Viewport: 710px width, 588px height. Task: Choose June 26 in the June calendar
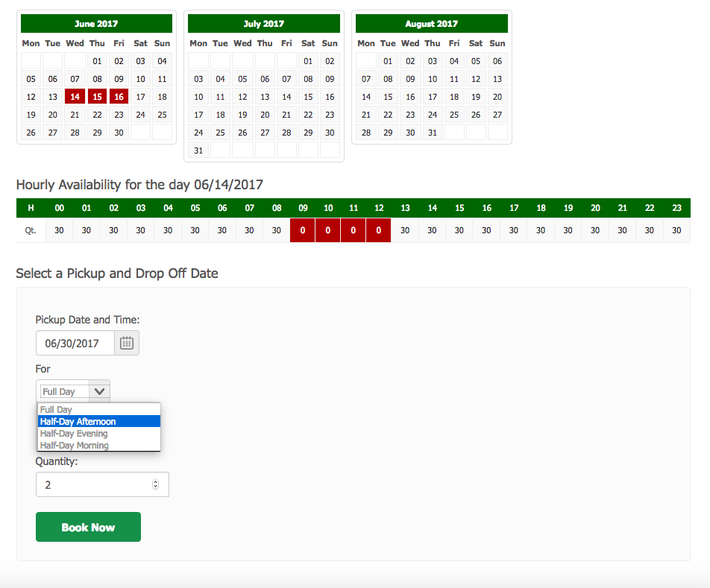point(31,133)
